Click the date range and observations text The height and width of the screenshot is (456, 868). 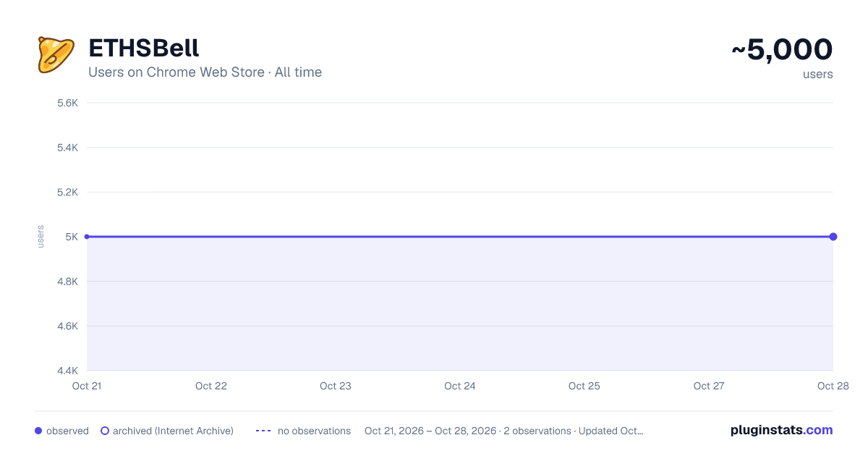click(x=503, y=431)
